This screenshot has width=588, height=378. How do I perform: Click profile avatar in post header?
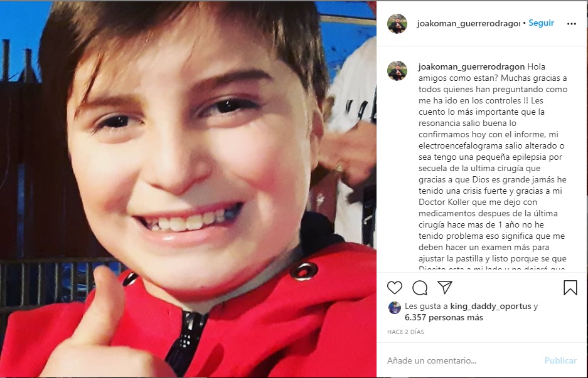(397, 24)
